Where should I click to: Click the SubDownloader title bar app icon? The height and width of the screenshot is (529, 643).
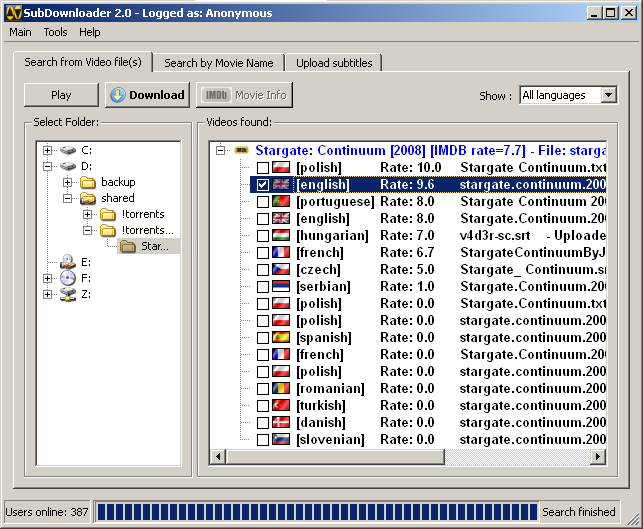pos(14,13)
